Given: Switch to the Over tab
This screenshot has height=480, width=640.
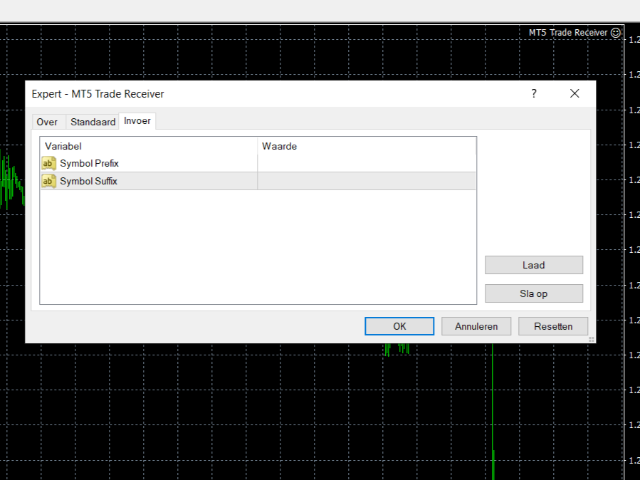Looking at the screenshot, I should coord(47,122).
